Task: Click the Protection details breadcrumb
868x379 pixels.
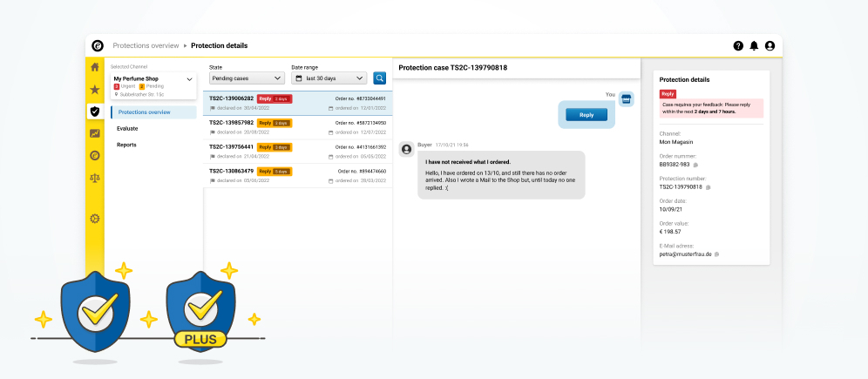Action: coord(220,46)
